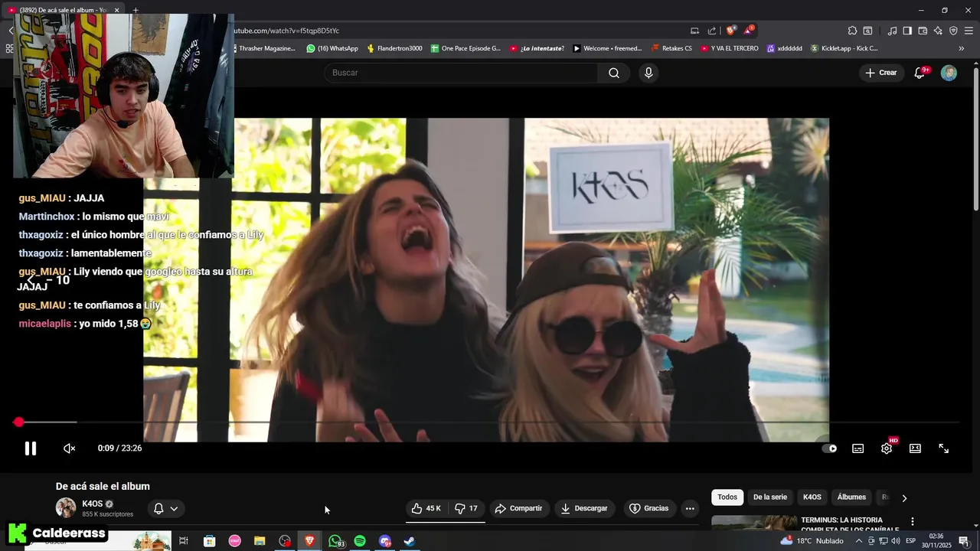
Task: Click the install app icon in address bar
Action: (694, 31)
